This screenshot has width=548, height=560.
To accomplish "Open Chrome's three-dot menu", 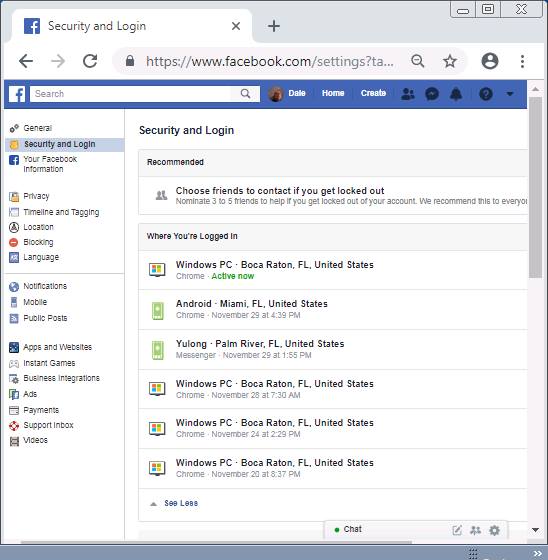I will pyautogui.click(x=522, y=61).
